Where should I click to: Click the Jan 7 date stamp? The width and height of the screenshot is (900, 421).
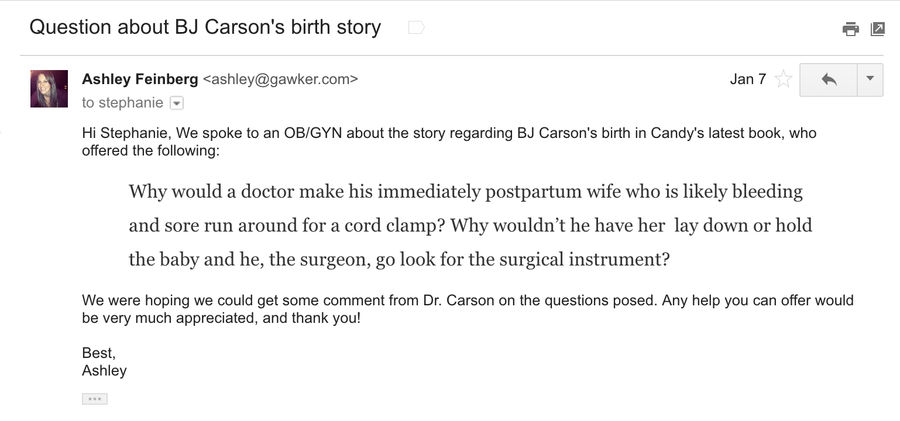coord(748,79)
